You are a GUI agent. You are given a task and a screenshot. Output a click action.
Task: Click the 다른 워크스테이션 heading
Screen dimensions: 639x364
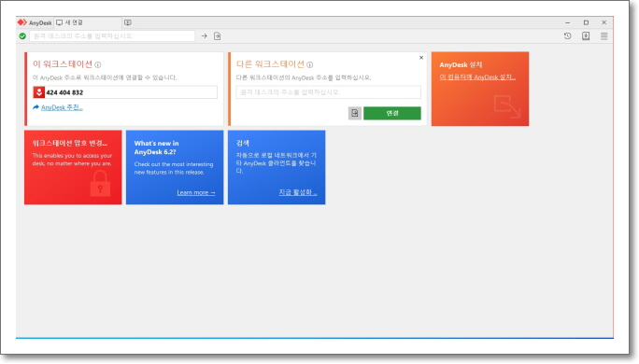click(270, 64)
